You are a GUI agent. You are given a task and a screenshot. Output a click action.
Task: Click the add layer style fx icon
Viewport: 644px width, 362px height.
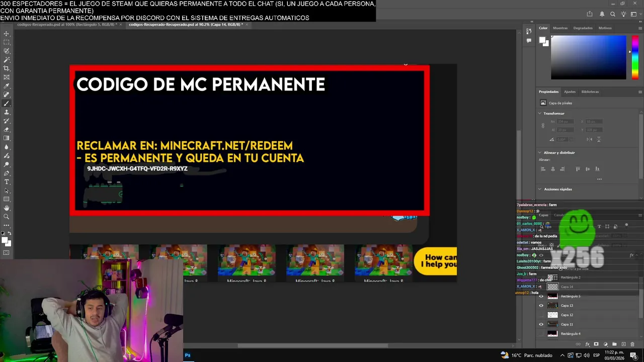pyautogui.click(x=587, y=344)
